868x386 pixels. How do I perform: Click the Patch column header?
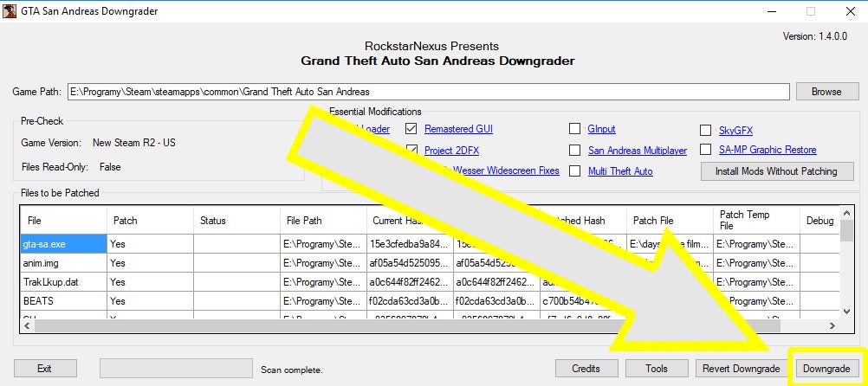tap(150, 220)
